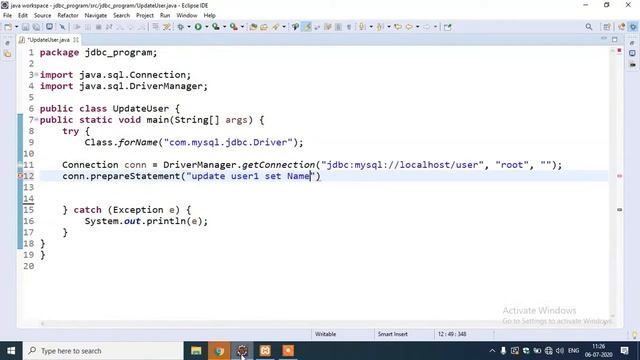Click the Open Type icon
This screenshot has width=640, height=360.
264,27
